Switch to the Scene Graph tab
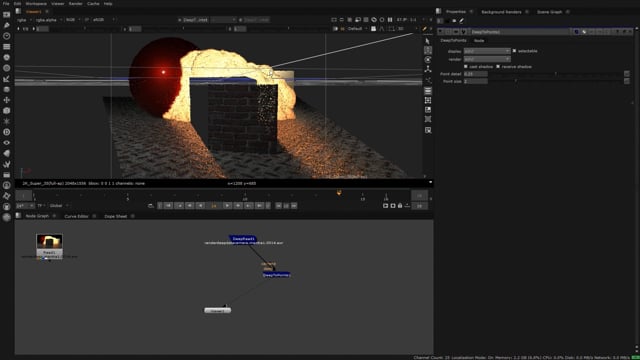This screenshot has width=640, height=360. click(x=549, y=12)
